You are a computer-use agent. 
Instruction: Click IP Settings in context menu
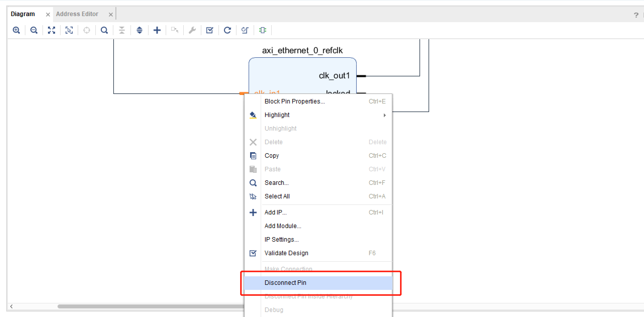[x=281, y=239]
